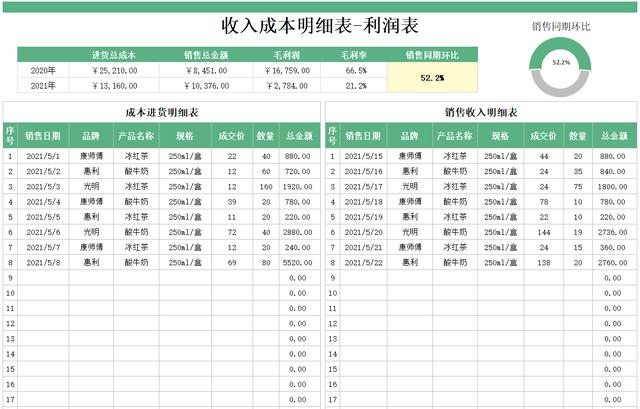
Task: Select date cell 2021/5/17
Action: tap(363, 187)
